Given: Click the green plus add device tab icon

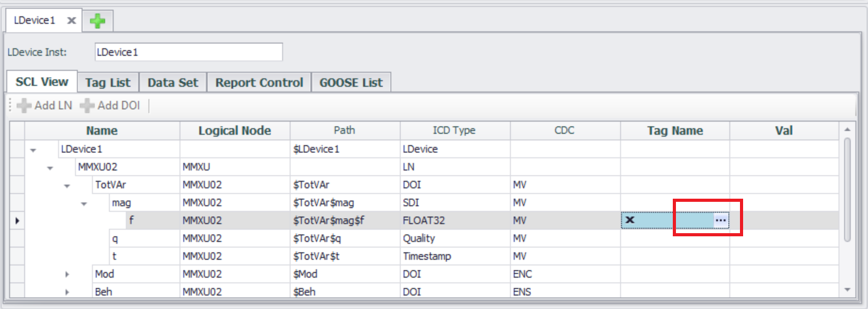Looking at the screenshot, I should tap(97, 21).
